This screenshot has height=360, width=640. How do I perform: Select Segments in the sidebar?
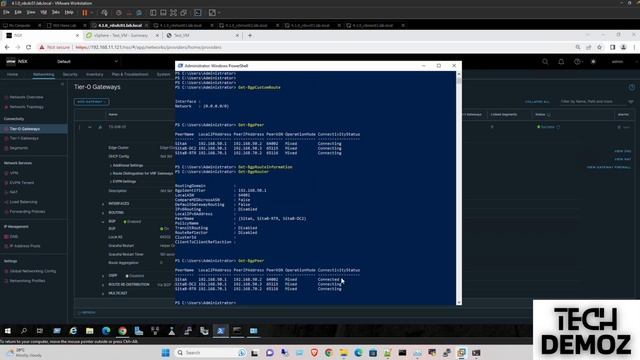click(x=19, y=148)
